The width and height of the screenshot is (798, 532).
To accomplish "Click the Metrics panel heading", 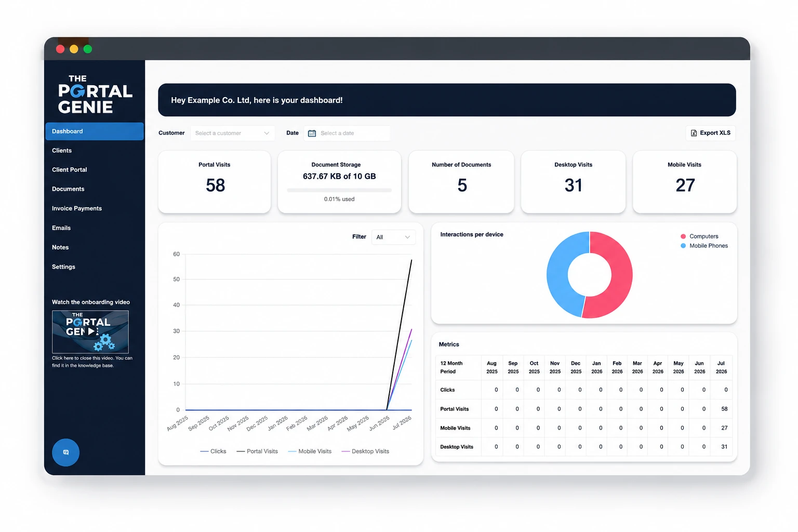I will (x=449, y=344).
